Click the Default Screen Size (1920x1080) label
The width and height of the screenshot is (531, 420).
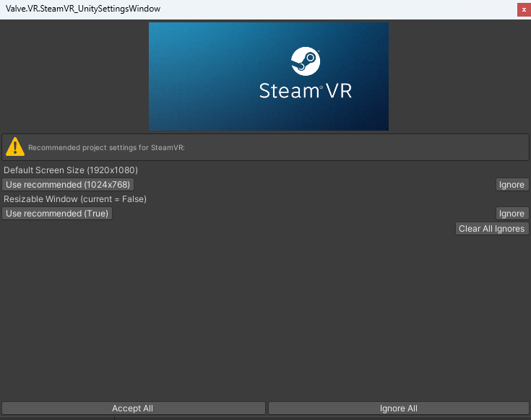[71, 170]
